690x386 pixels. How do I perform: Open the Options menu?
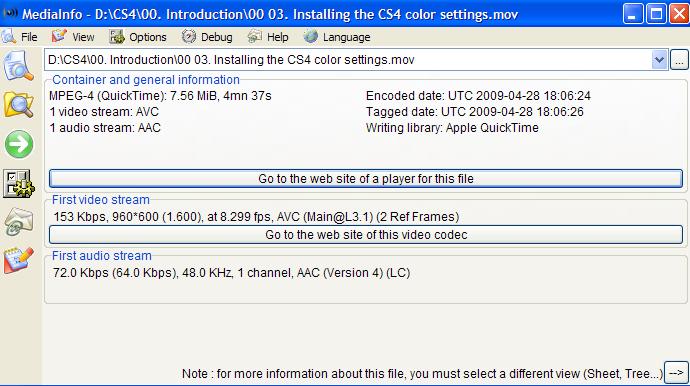(x=147, y=37)
